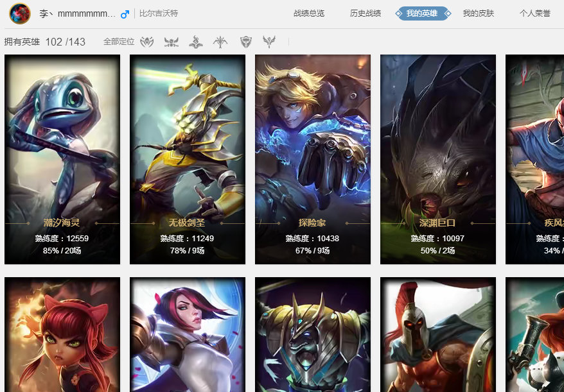Image resolution: width=564 pixels, height=392 pixels.
Task: Click the 67% / 9场 win rate text
Action: pos(312,251)
